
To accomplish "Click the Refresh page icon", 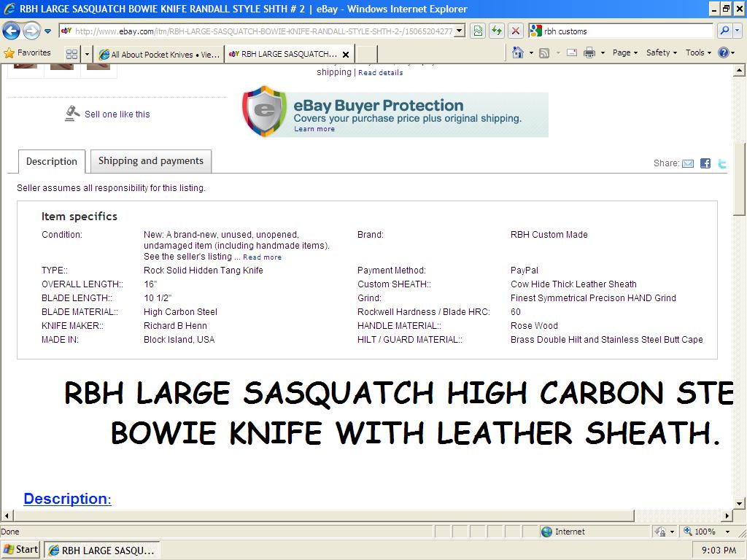I will [497, 31].
